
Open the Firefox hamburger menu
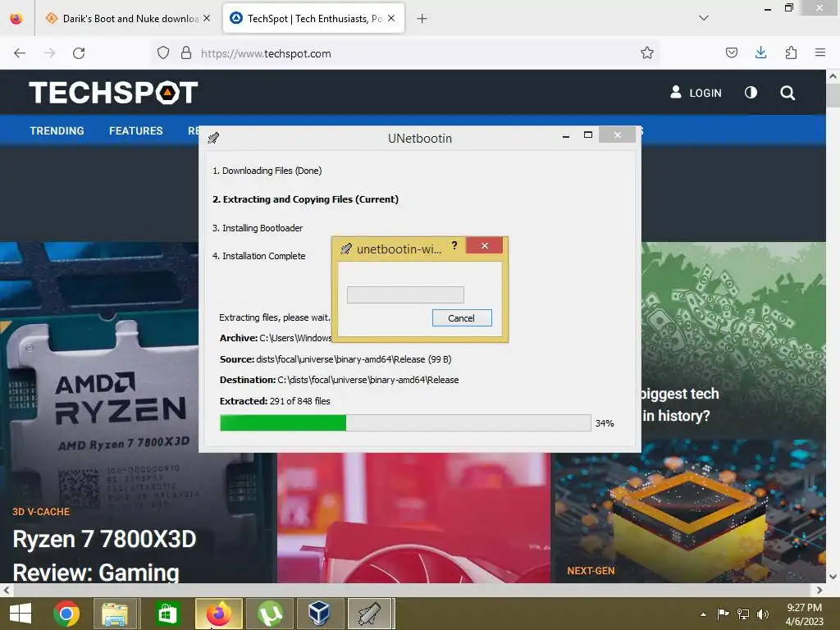click(x=820, y=53)
